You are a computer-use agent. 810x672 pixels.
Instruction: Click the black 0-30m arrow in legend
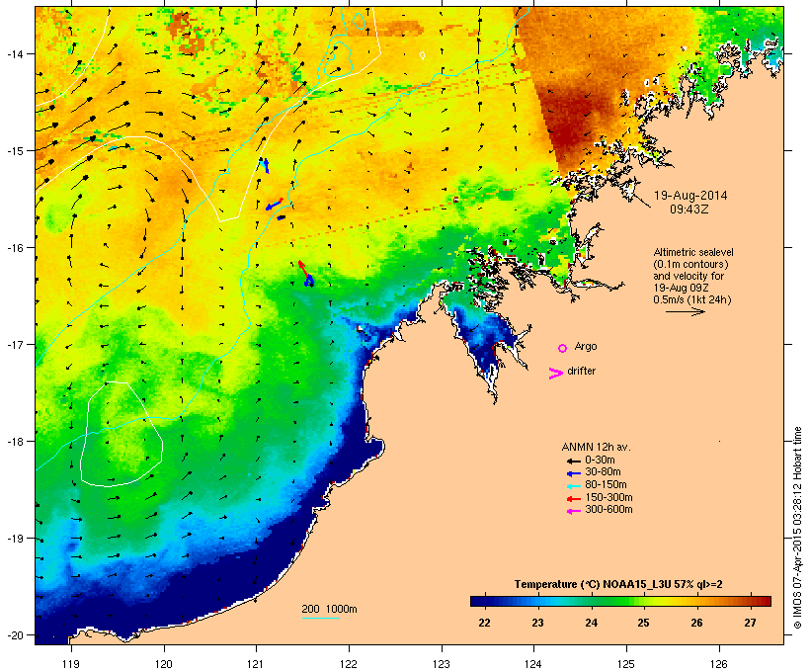coord(573,462)
